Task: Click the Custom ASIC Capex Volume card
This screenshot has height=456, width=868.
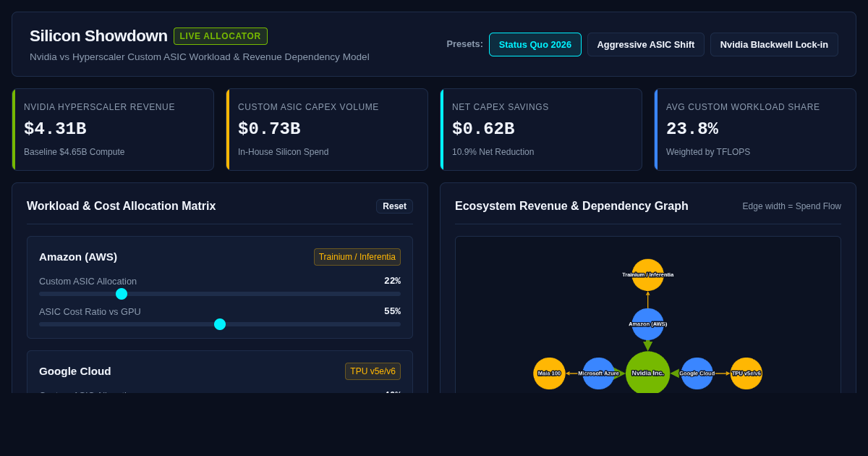Action: [x=327, y=130]
